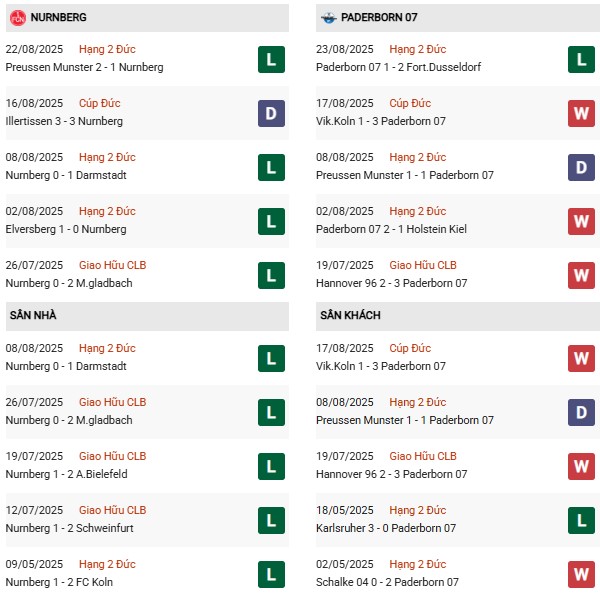
Task: Click the L badge for Paderborn 07 1 - 2 Fort.Dusseldorf
Action: [581, 59]
